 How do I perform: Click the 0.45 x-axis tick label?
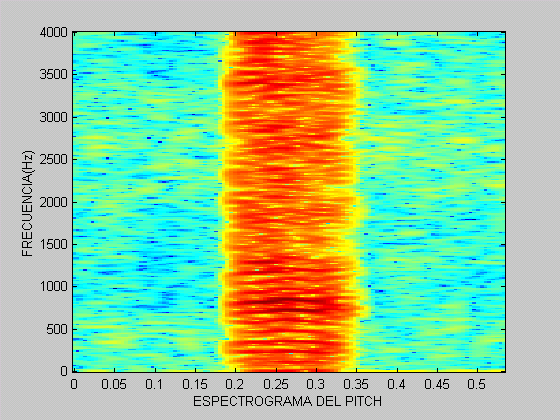pos(437,384)
